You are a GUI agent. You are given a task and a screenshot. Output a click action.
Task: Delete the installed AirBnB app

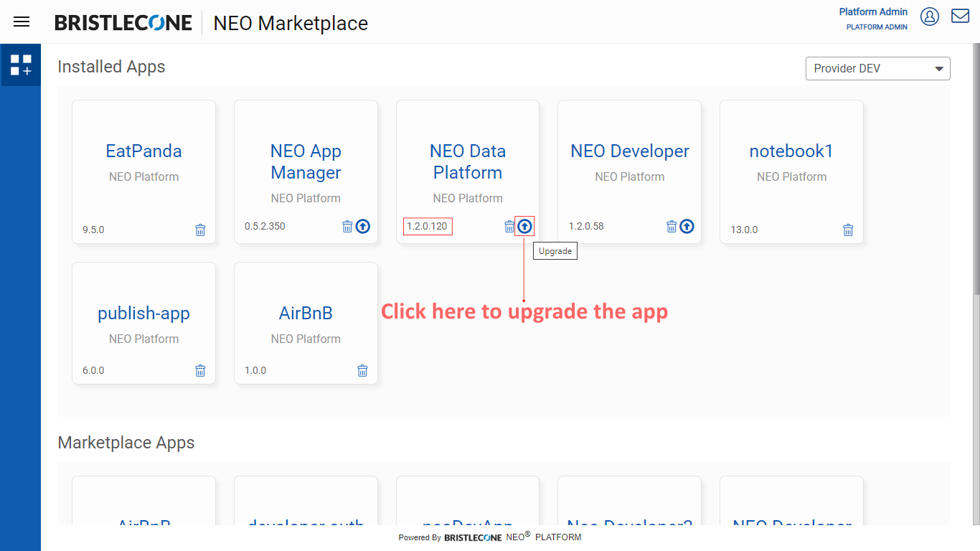click(362, 371)
